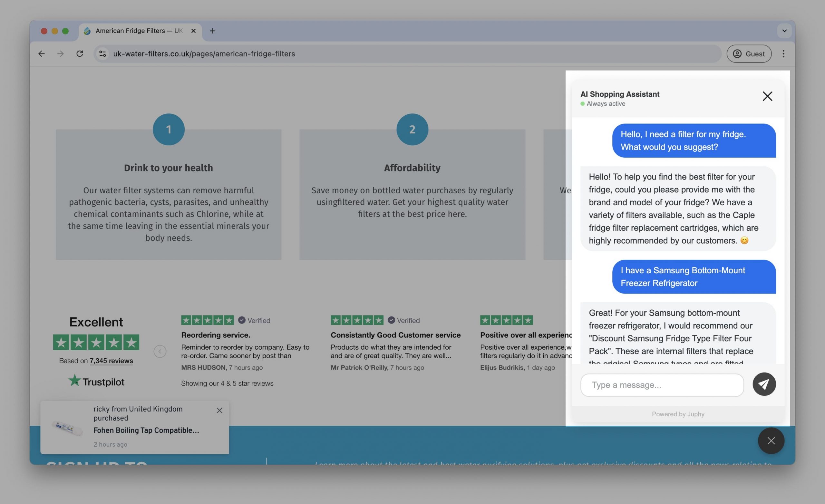Image resolution: width=825 pixels, height=504 pixels.
Task: Close the recent purchase notification
Action: coord(219,411)
